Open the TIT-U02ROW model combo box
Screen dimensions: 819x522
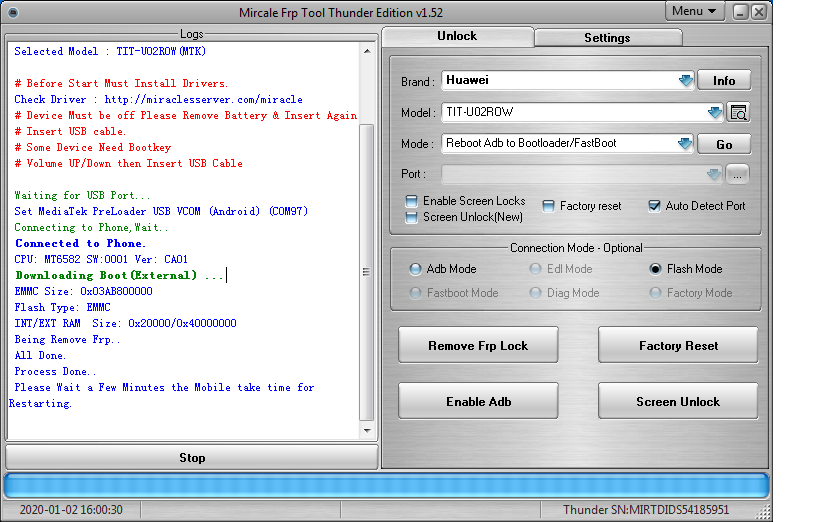[582, 112]
